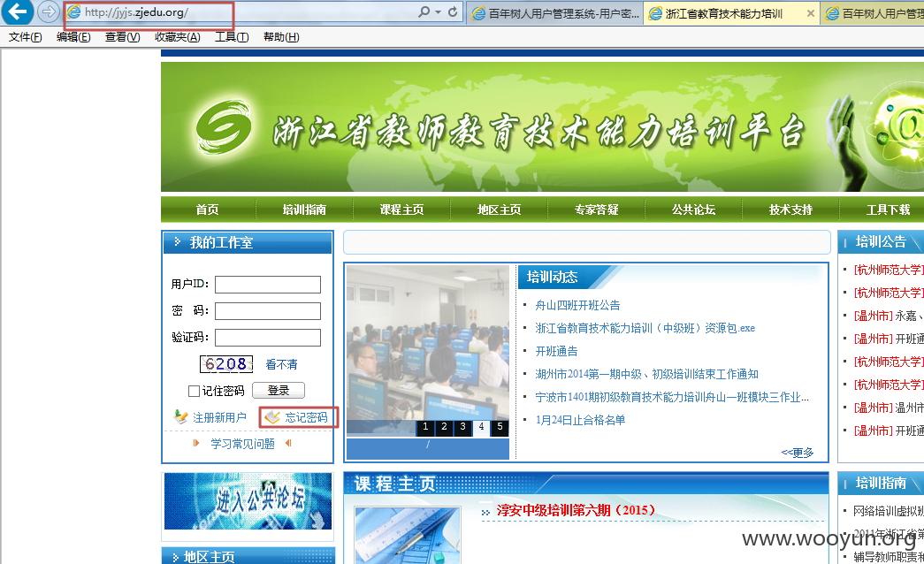924x564 pixels.
Task: Click the 培训动态 section heading
Action: pyautogui.click(x=552, y=277)
